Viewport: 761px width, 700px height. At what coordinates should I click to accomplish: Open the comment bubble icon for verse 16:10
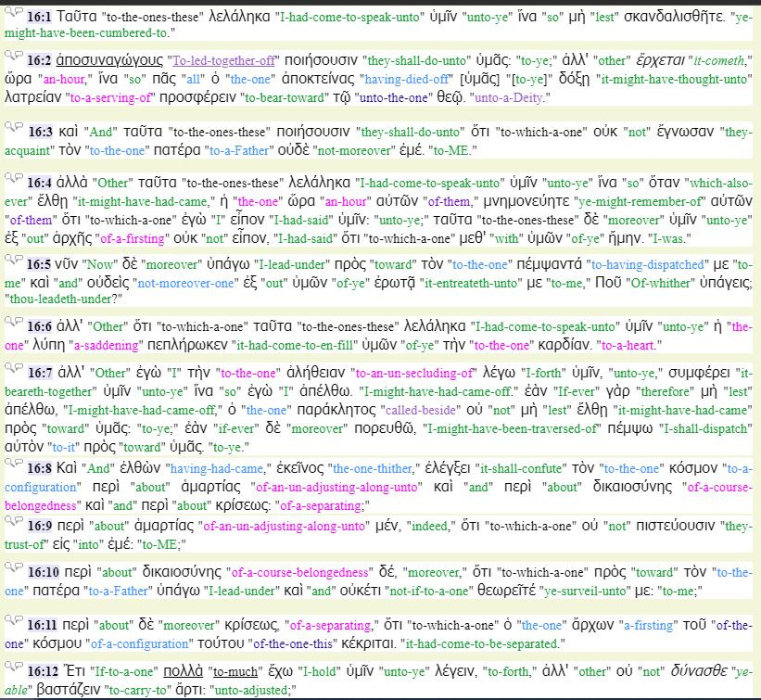[x=19, y=567]
